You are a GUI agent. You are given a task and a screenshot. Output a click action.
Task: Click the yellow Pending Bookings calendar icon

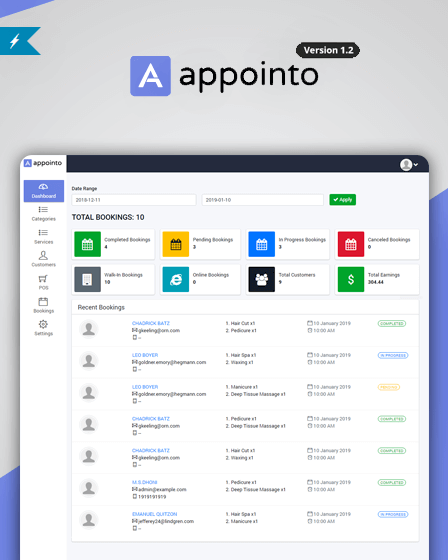point(176,244)
